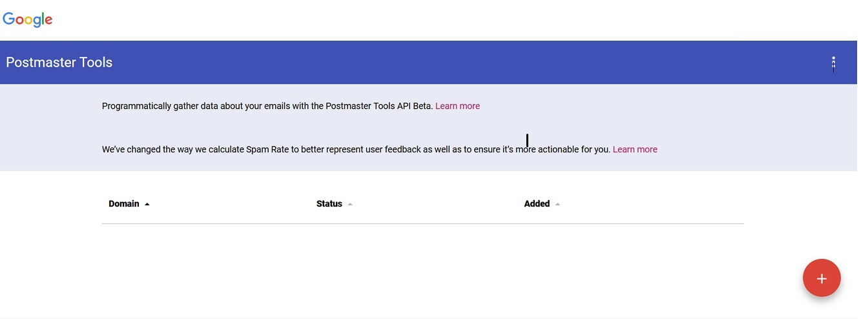Image resolution: width=868 pixels, height=319 pixels.
Task: Click the divider line under the column headers
Action: (422, 223)
